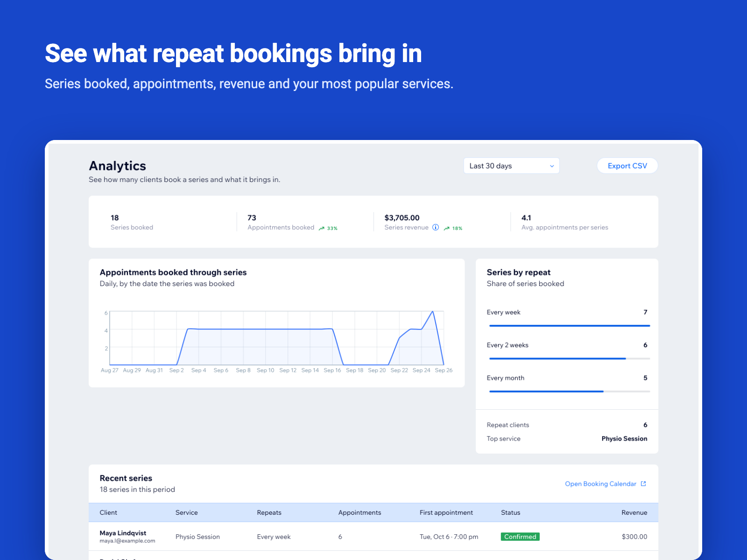Viewport: 747px width, 560px height.
Task: Click the Physio Session cell in Maya's row
Action: (197, 537)
